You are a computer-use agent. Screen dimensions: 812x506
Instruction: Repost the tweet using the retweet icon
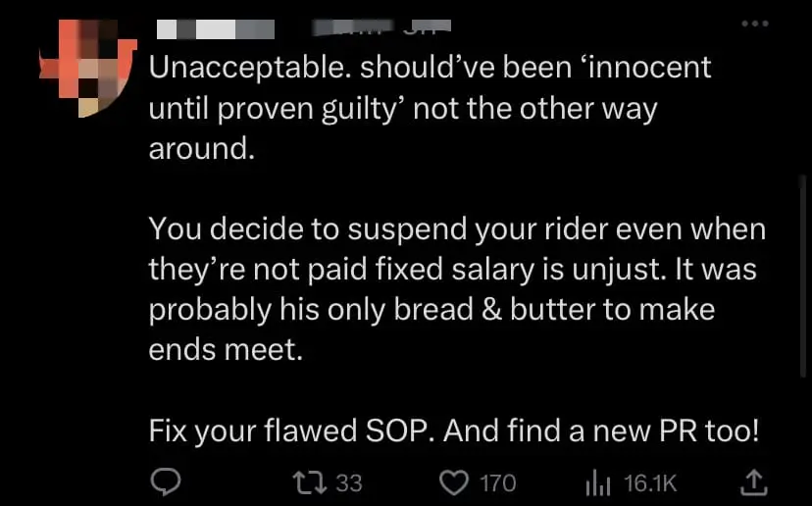(x=307, y=481)
